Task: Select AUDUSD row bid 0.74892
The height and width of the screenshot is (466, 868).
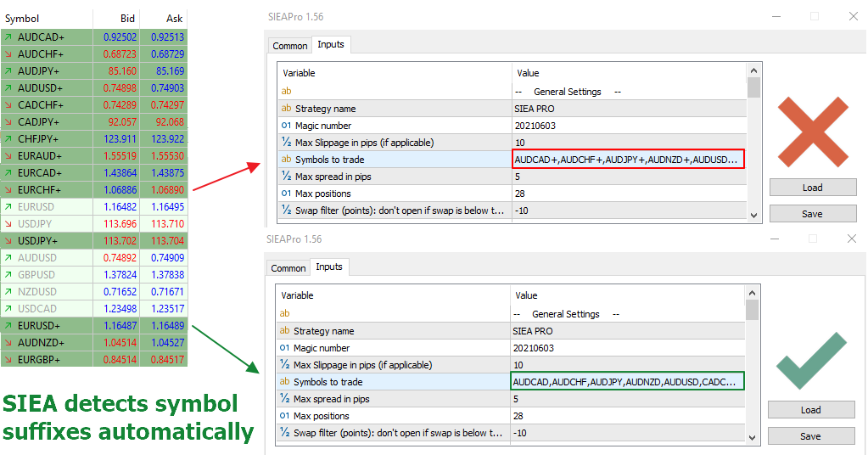Action: coord(120,258)
